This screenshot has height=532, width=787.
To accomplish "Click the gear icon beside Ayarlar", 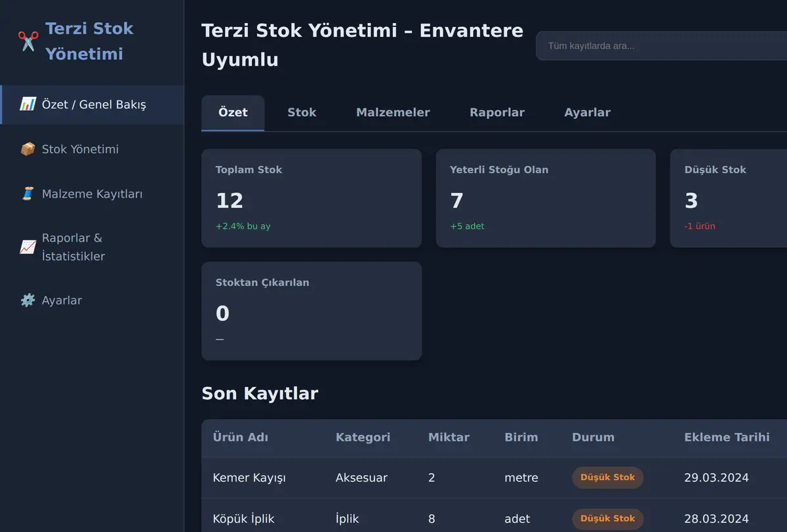I will click(x=28, y=300).
